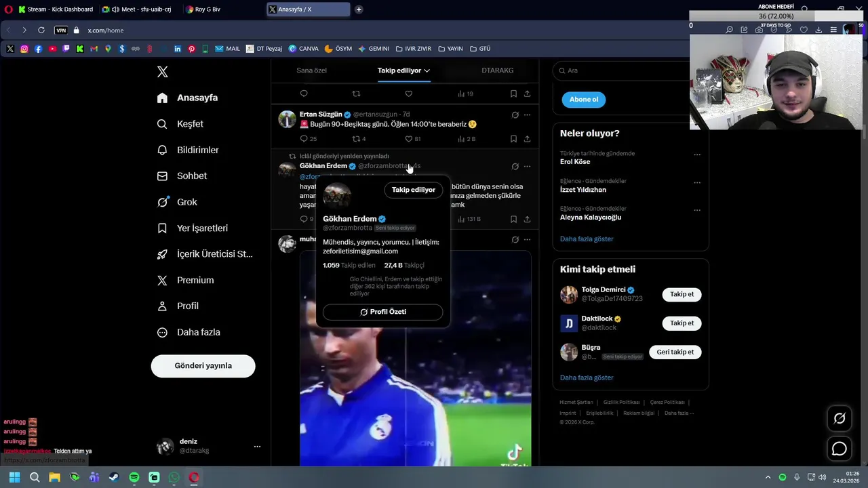
Task: Click the x.com/home address bar
Action: click(106, 30)
